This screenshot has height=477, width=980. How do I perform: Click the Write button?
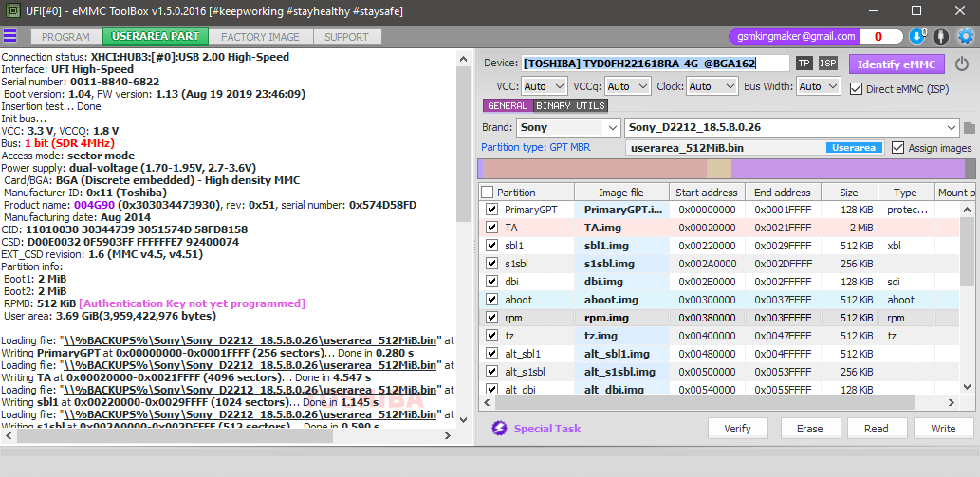pos(943,429)
